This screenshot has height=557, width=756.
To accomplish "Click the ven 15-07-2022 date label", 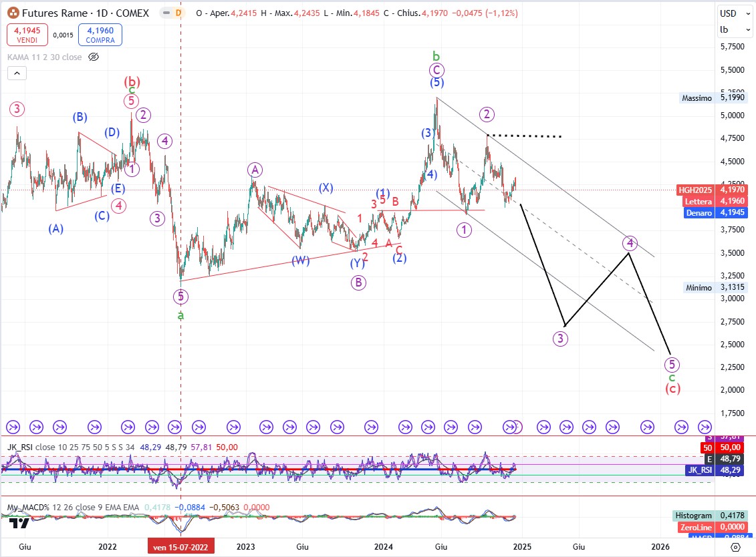I will click(x=180, y=547).
